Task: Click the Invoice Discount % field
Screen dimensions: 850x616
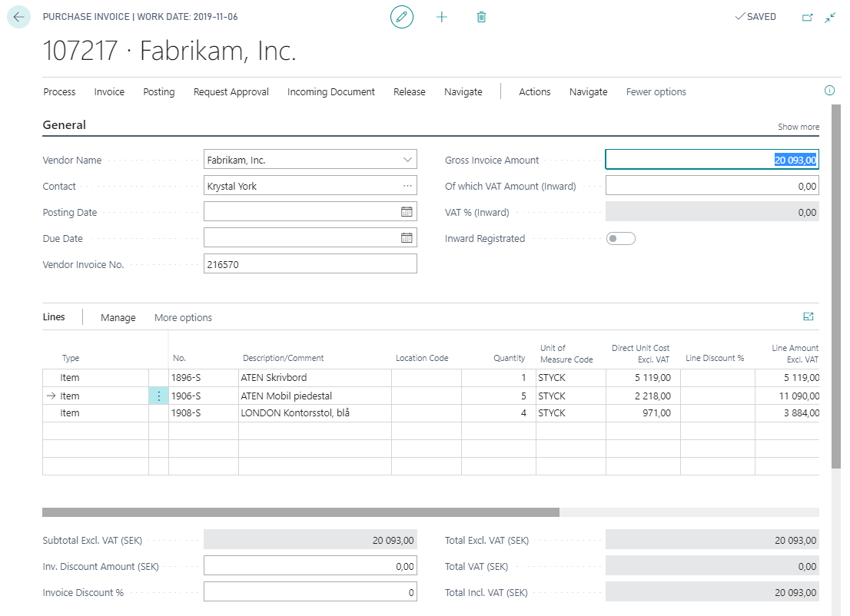Action: point(310,592)
